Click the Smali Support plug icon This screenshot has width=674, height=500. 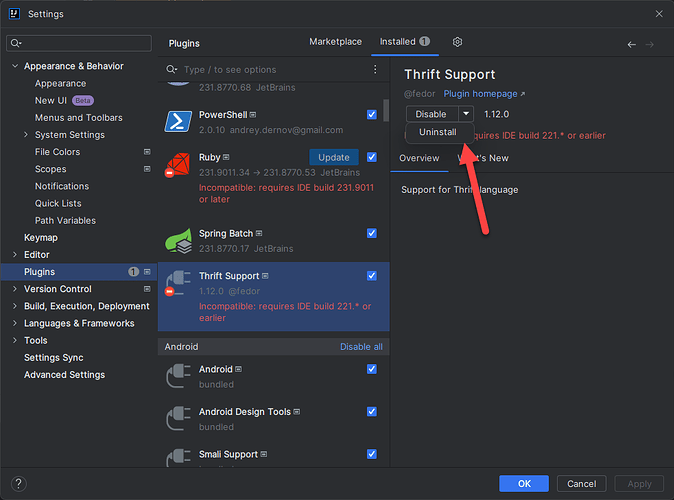(x=178, y=457)
